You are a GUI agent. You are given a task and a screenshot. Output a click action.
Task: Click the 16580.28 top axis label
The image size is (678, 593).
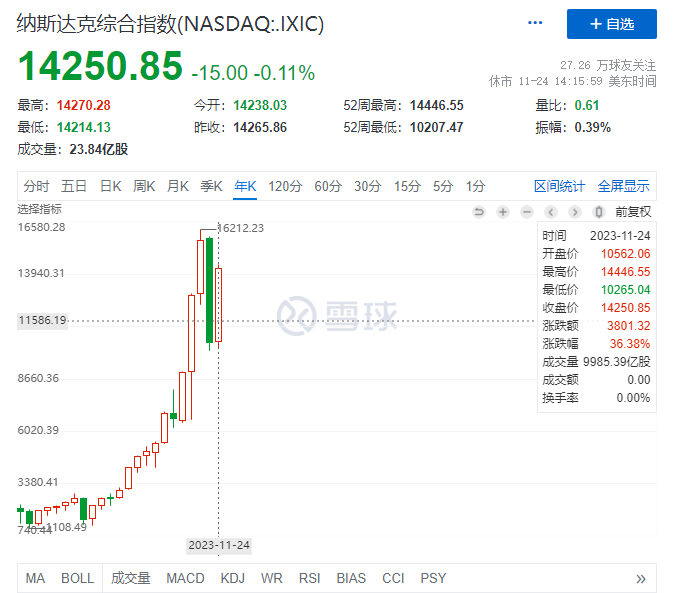tap(42, 228)
